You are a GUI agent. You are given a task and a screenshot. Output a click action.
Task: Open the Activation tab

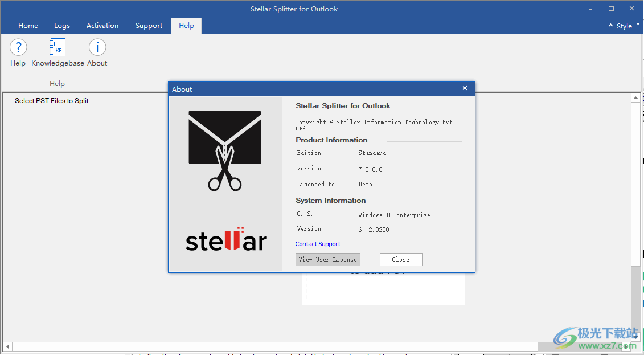[102, 26]
